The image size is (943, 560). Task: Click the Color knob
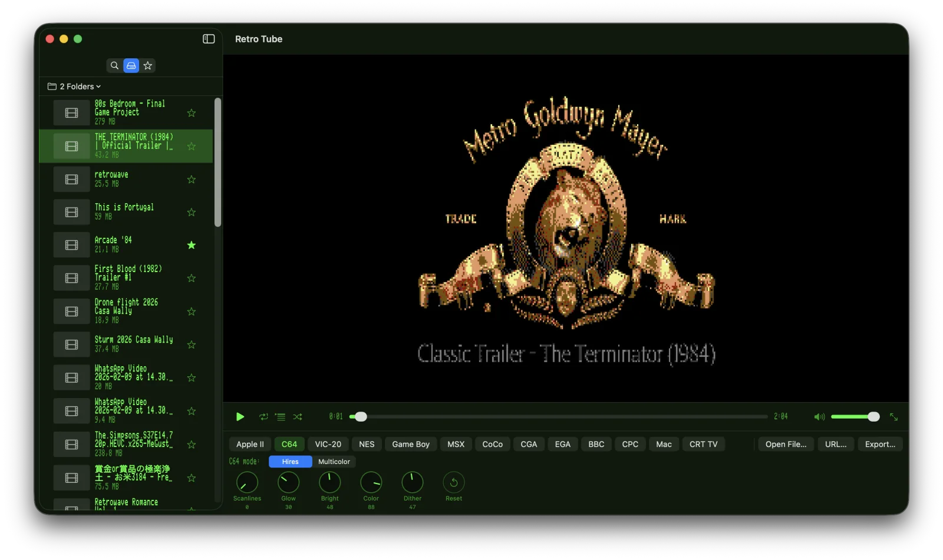pyautogui.click(x=371, y=483)
